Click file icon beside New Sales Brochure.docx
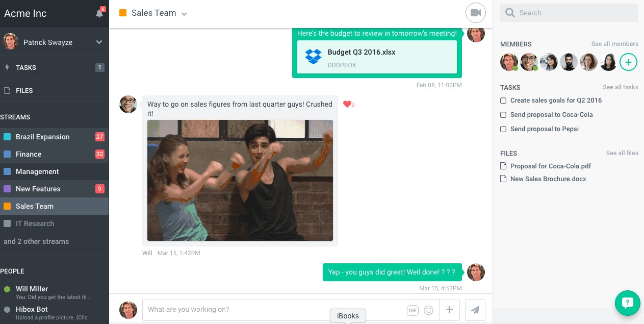The width and height of the screenshot is (644, 324). [x=503, y=179]
